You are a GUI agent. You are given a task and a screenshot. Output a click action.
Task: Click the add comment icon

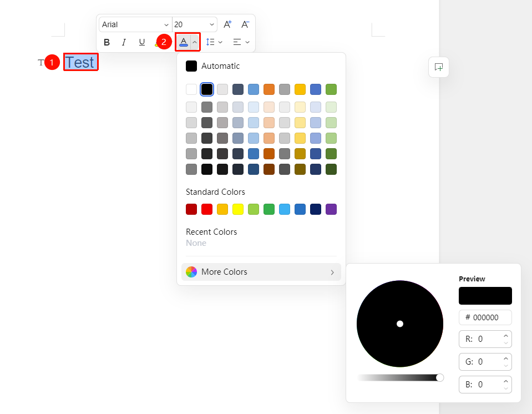(x=439, y=67)
